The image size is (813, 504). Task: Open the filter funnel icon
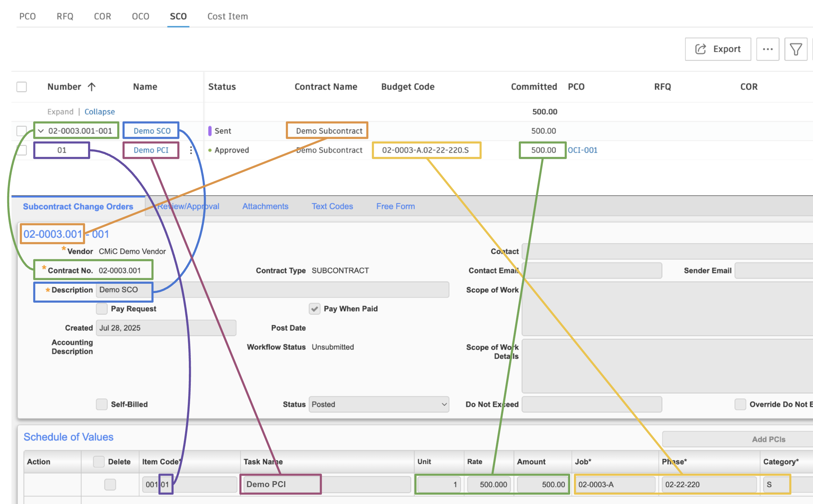pos(796,49)
